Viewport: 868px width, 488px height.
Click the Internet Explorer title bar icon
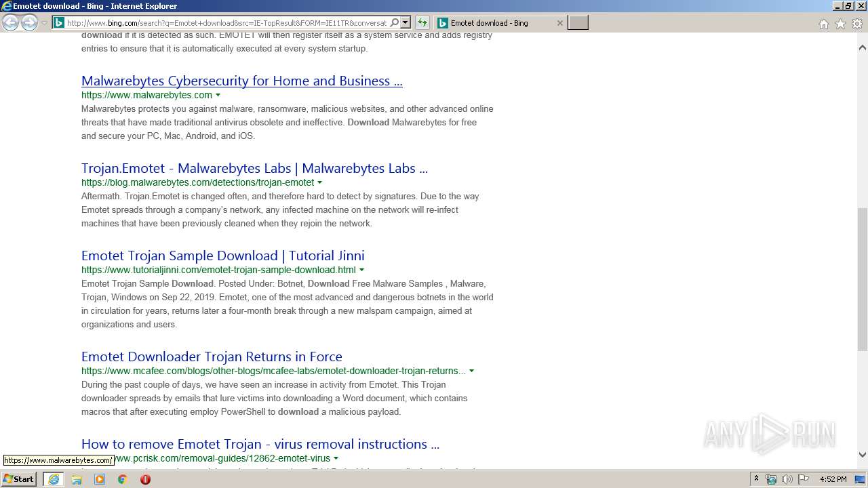point(6,6)
